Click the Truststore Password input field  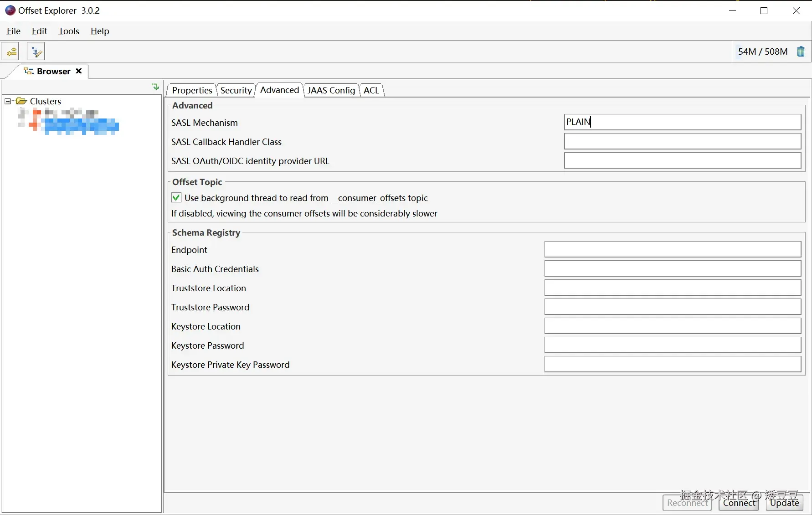672,307
